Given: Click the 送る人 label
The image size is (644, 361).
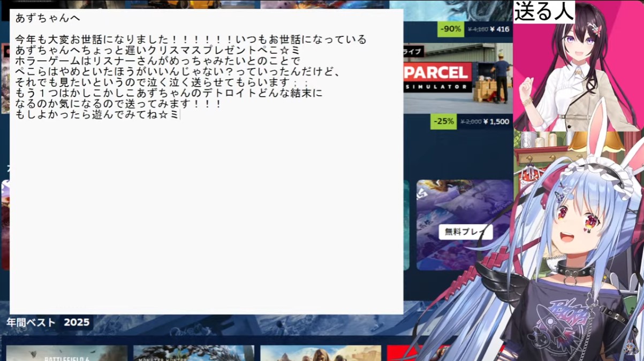Looking at the screenshot, I should pos(544,12).
